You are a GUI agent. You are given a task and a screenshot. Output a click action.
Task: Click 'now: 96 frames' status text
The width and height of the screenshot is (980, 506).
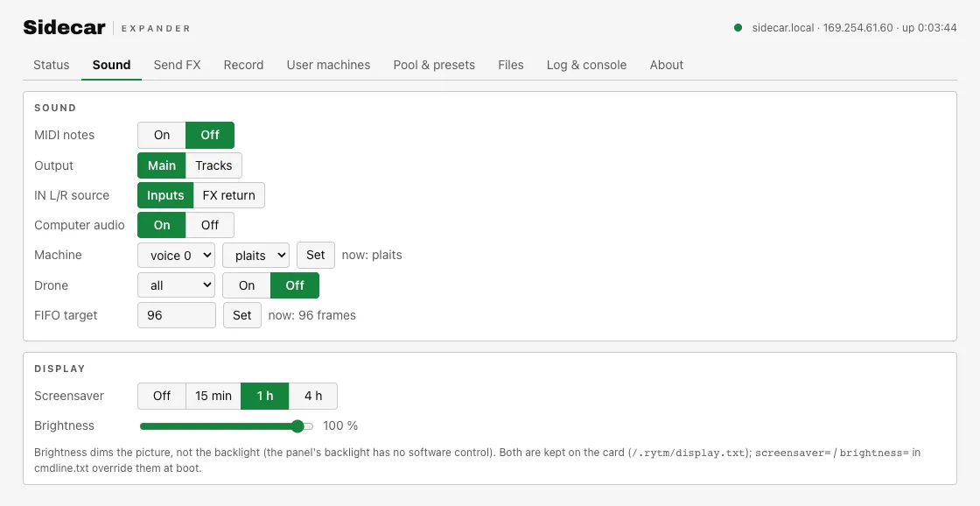click(x=311, y=315)
